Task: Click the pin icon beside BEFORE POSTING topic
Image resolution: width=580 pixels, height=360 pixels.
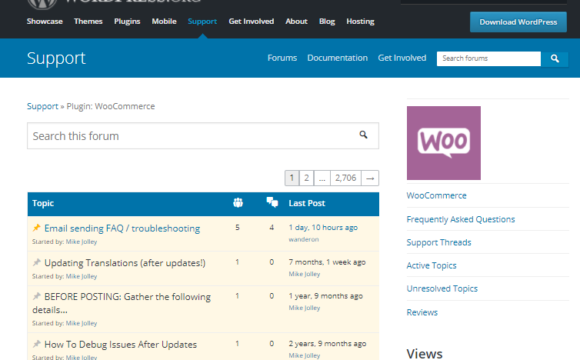Action: pos(36,296)
